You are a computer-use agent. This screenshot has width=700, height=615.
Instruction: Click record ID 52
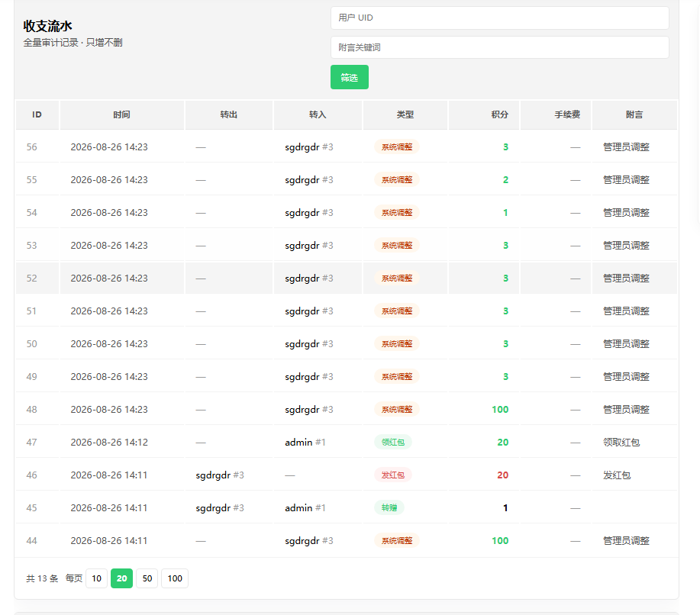[x=32, y=278]
